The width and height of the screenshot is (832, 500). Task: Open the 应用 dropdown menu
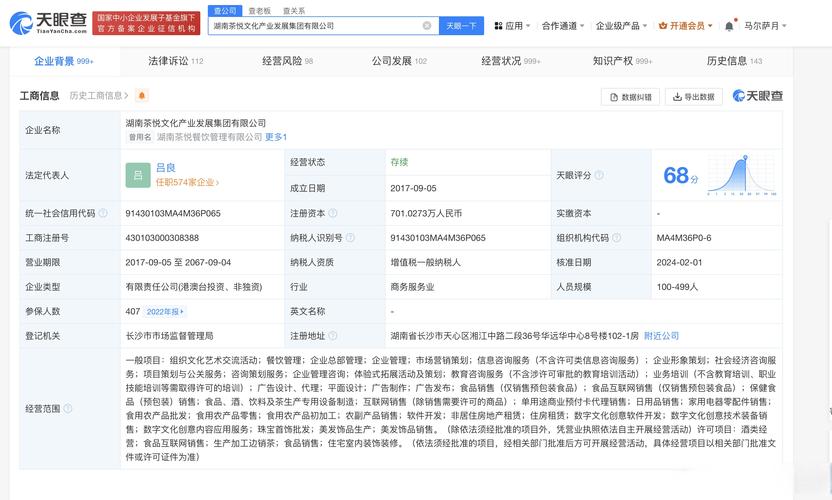[512, 25]
